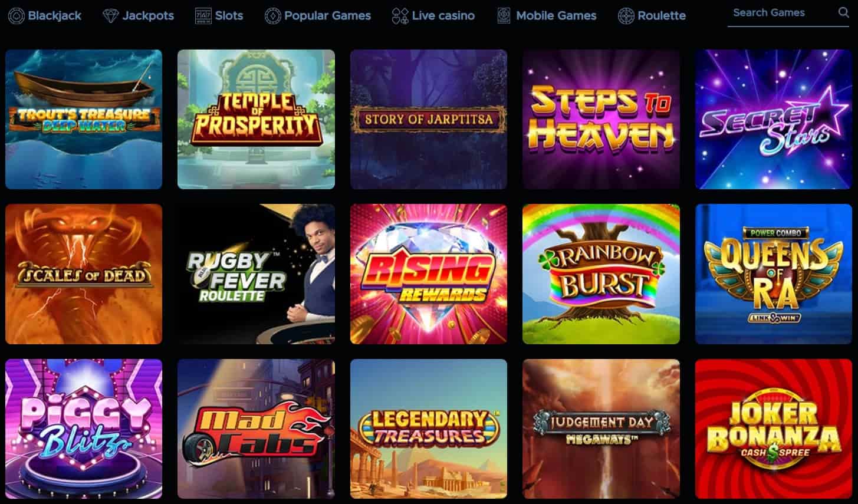Launch the Mad Cabs game

point(256,429)
